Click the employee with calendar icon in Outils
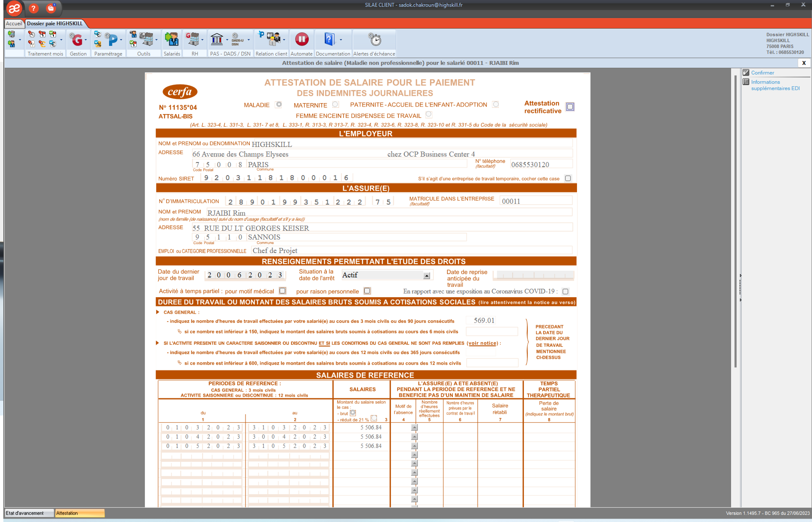The image size is (812, 522). (133, 34)
